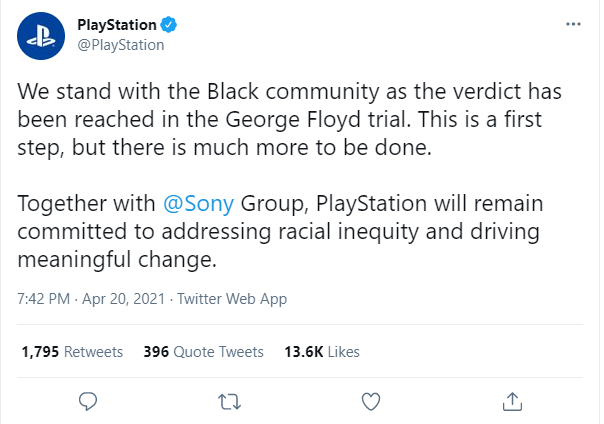View the 1,795 Retweets list
604x424 pixels.
(72, 352)
